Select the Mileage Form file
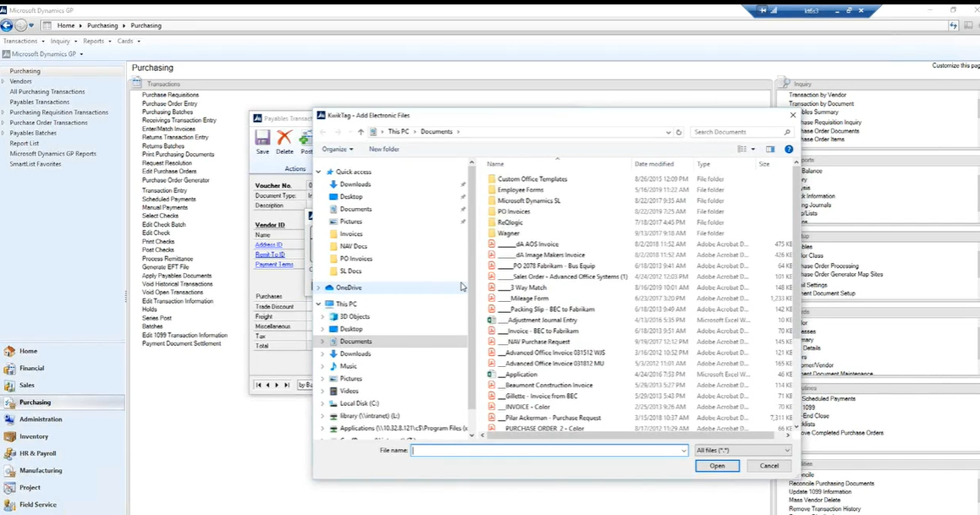The height and width of the screenshot is (515, 980). point(524,299)
